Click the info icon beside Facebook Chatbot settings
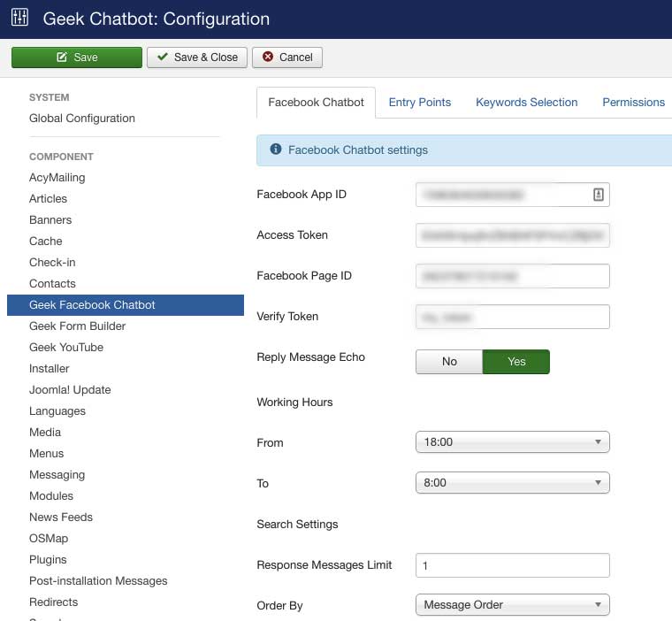 click(276, 149)
